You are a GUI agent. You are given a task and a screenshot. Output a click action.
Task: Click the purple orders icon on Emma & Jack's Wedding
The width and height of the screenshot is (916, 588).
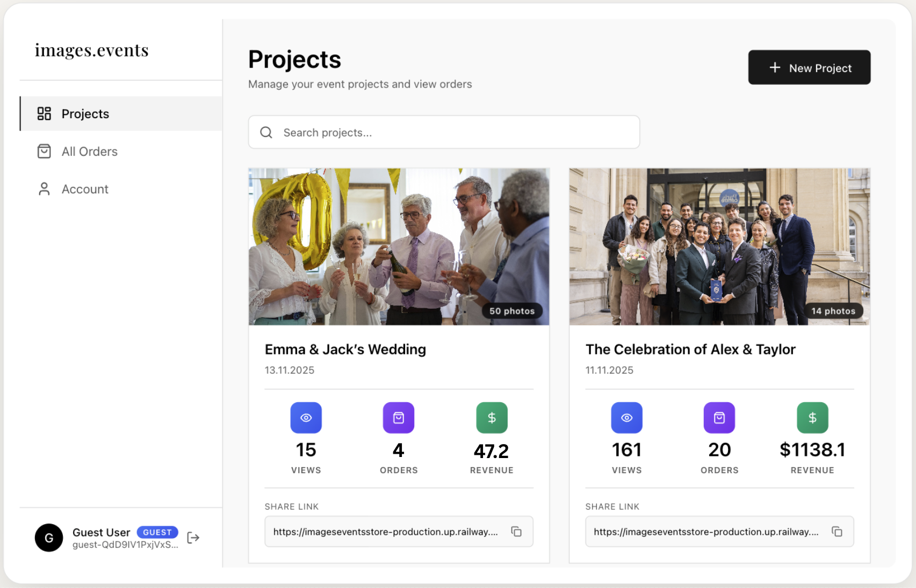point(398,417)
